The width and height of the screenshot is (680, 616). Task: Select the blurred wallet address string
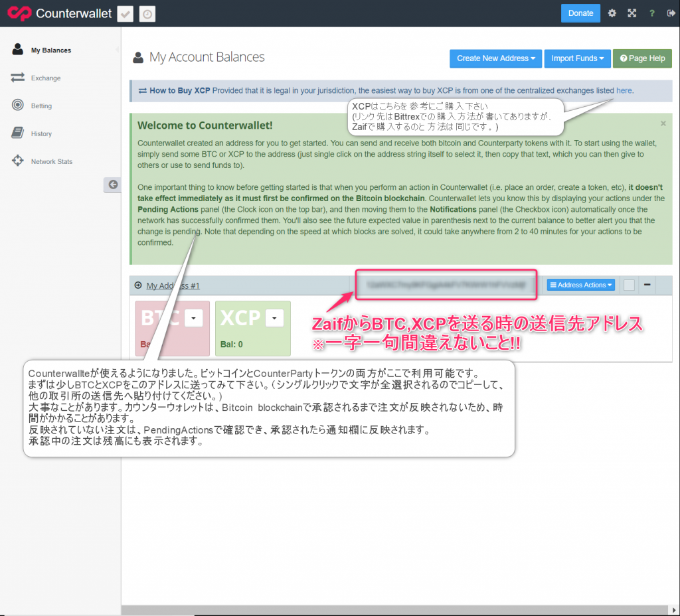click(x=445, y=285)
